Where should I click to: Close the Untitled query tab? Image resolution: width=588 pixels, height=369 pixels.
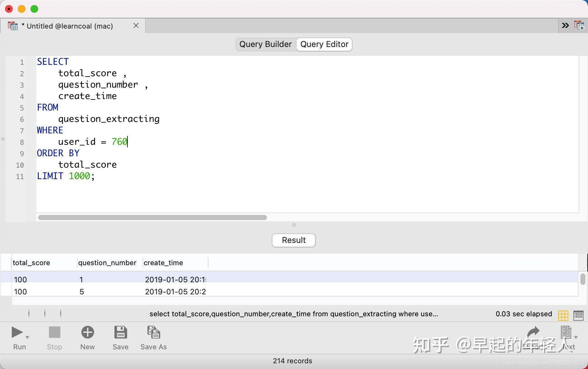click(136, 25)
